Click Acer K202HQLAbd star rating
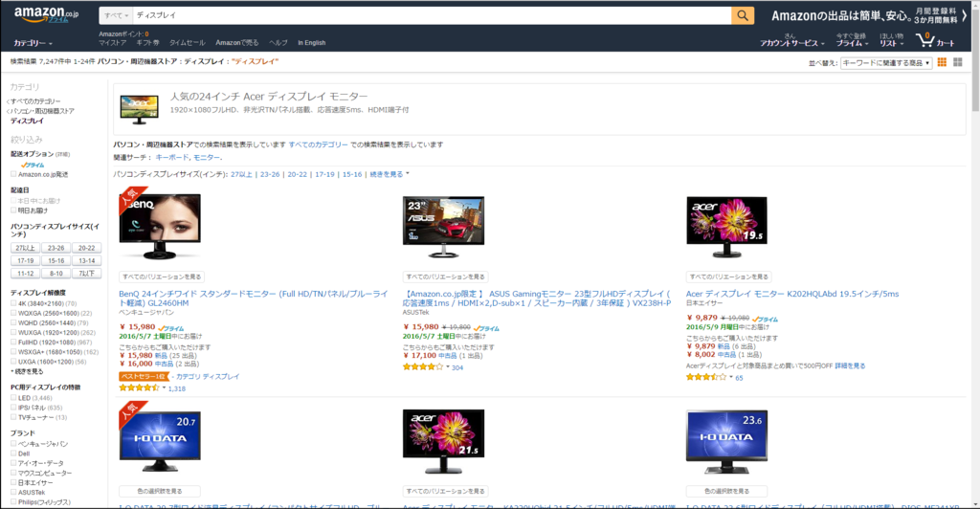Image resolution: width=980 pixels, height=509 pixels. point(706,377)
